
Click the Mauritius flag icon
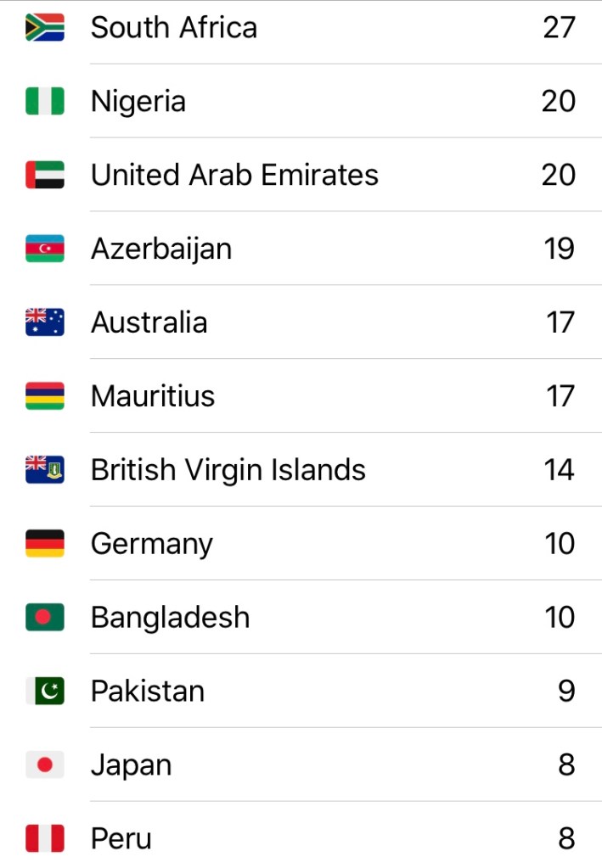[45, 397]
